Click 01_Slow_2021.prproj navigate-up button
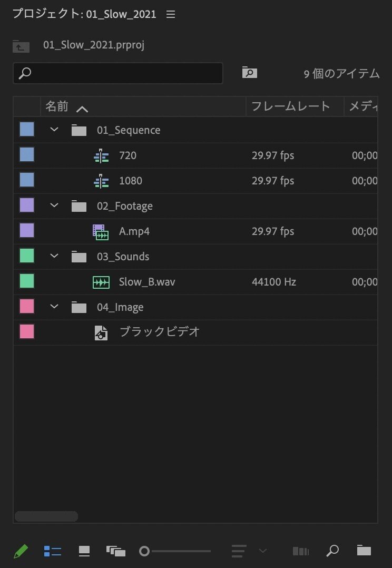392x568 pixels. (x=21, y=46)
